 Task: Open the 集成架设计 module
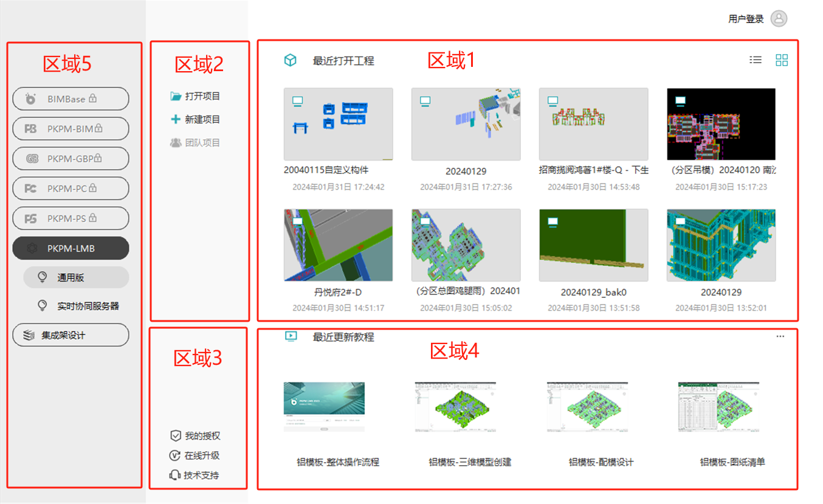[x=71, y=335]
